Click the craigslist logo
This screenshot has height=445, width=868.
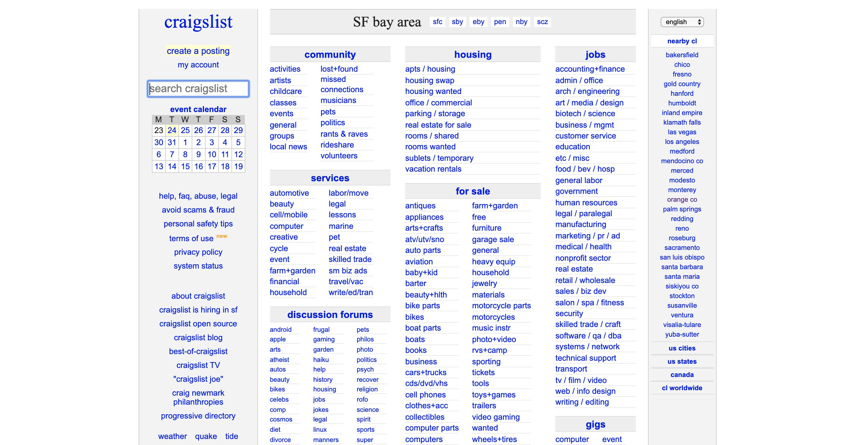pyautogui.click(x=198, y=22)
